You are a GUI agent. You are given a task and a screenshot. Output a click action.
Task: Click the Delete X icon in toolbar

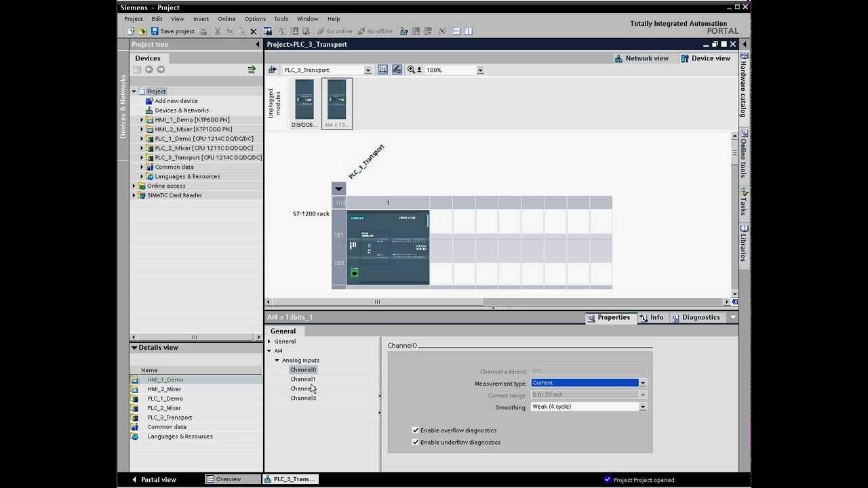(x=253, y=31)
